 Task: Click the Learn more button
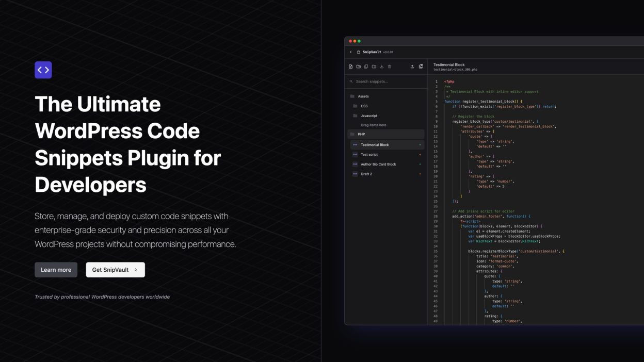[56, 270]
